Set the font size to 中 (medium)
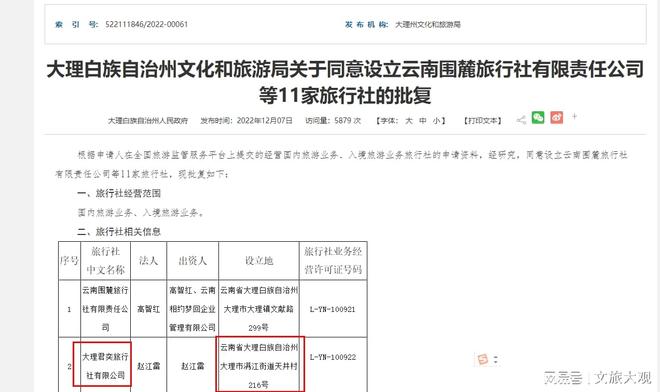 423,121
